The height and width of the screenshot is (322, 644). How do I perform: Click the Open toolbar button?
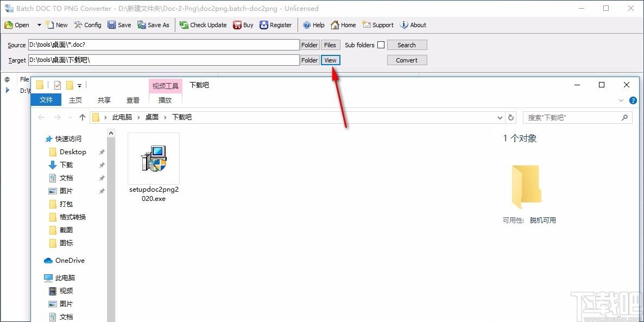[17, 25]
